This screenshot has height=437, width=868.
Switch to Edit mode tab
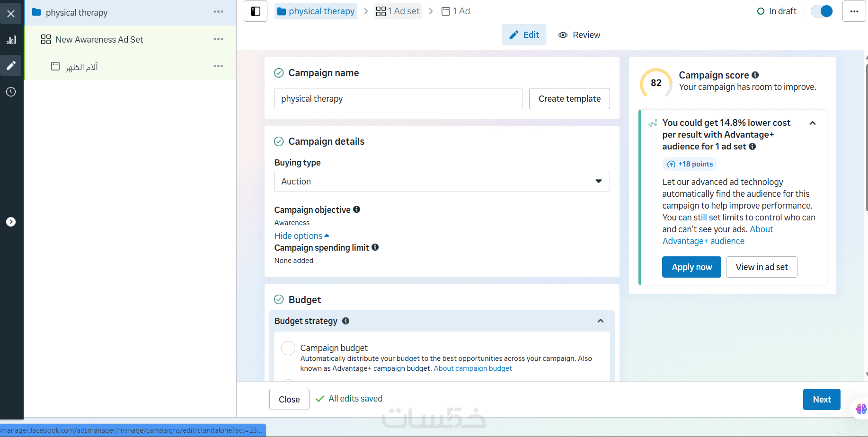(524, 35)
